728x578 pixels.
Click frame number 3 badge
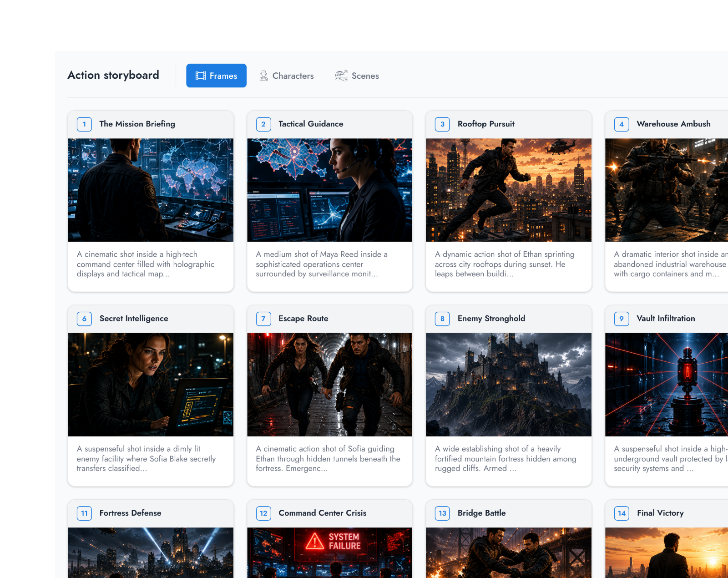pos(442,124)
